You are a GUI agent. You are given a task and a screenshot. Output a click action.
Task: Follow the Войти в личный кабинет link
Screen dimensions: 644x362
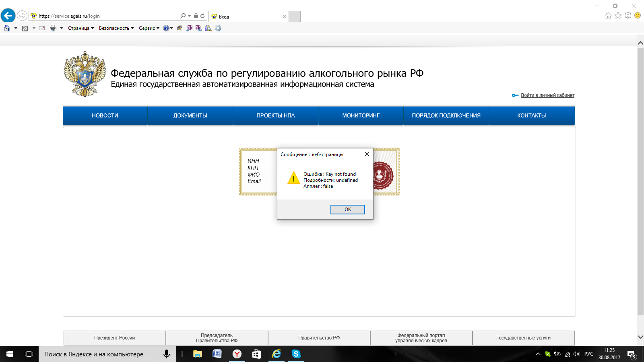pos(547,95)
